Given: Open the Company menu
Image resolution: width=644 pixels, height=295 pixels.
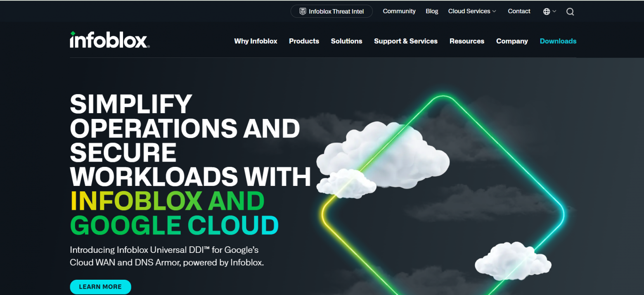Looking at the screenshot, I should 512,41.
